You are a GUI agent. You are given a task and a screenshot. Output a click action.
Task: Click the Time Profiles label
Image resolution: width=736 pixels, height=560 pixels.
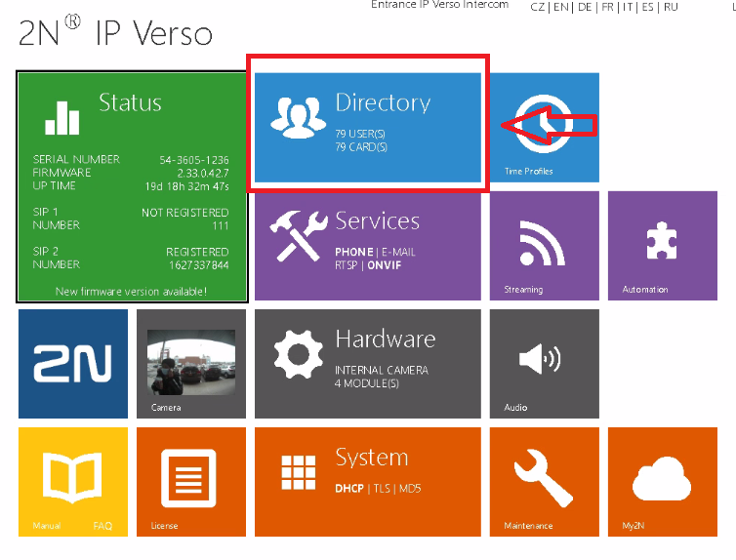pos(528,171)
